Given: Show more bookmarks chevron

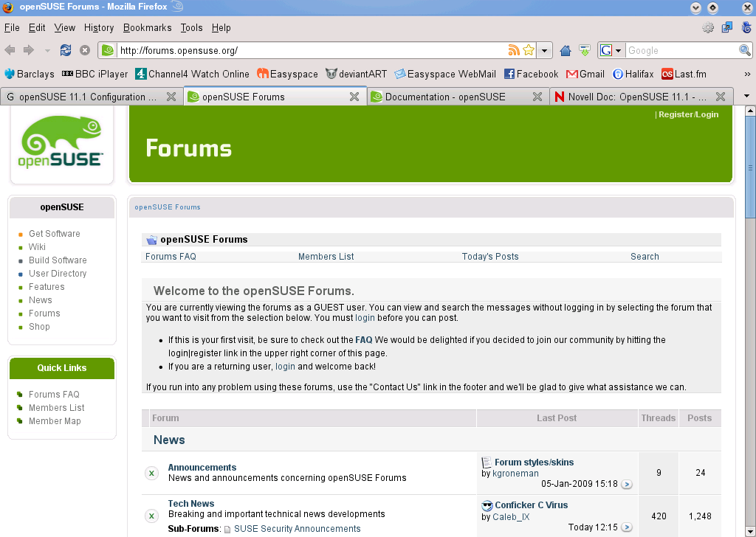Looking at the screenshot, I should (747, 74).
